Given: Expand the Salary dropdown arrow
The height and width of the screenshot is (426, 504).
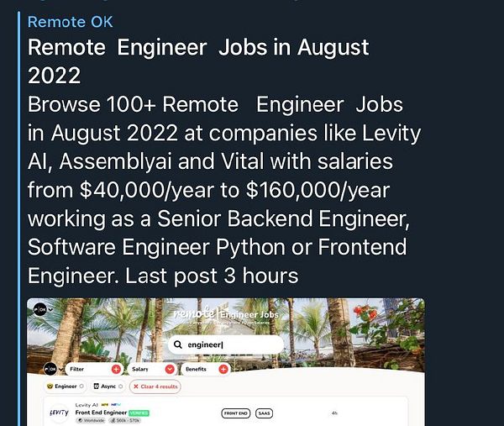Looking at the screenshot, I should coord(170,369).
